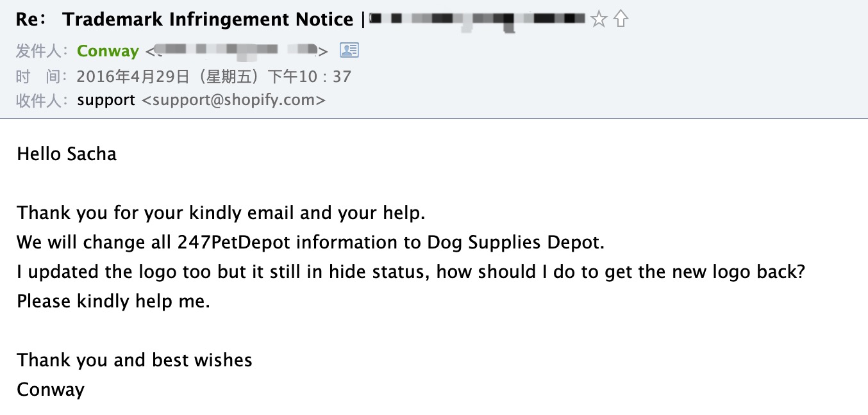Click the blurred sender email address

click(x=237, y=51)
